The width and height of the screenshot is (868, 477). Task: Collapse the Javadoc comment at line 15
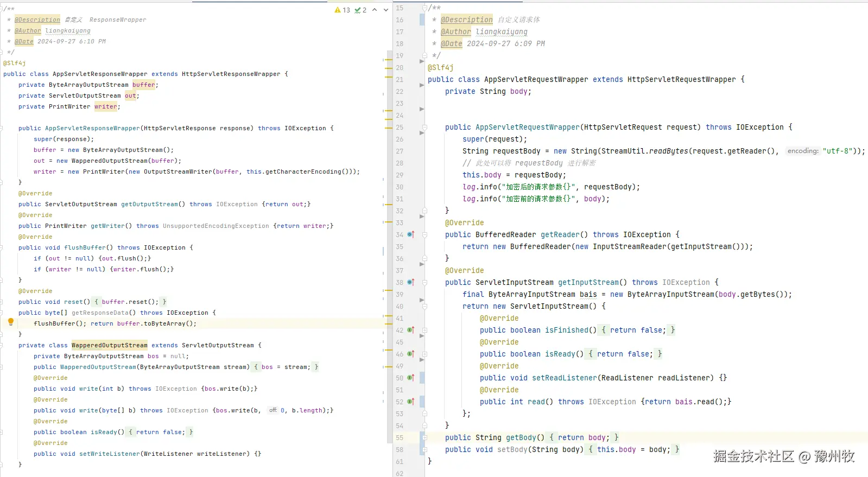click(x=425, y=8)
